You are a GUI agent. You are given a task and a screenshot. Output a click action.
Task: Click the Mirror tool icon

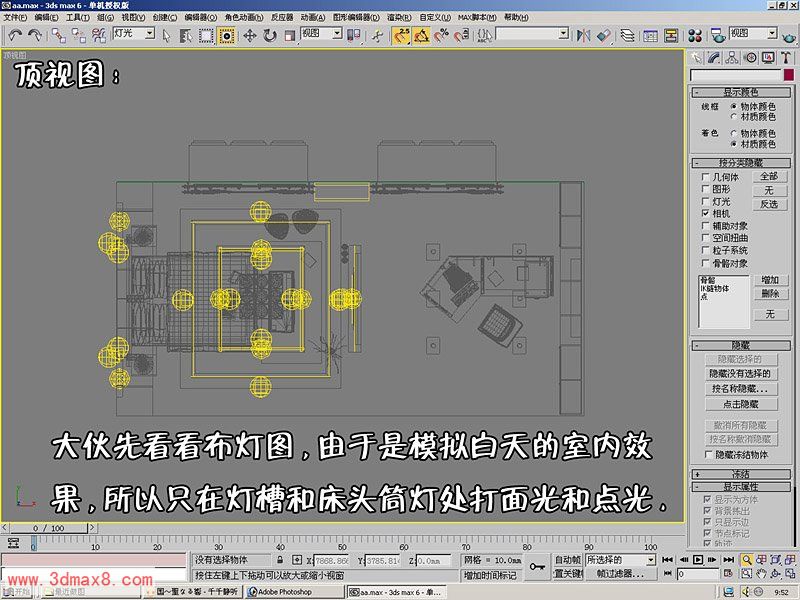(583, 35)
